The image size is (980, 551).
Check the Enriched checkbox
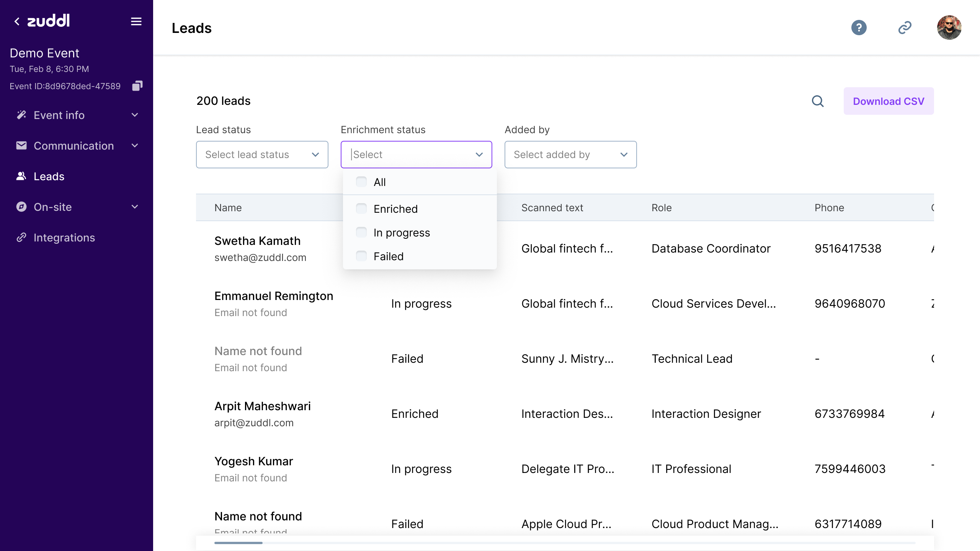point(361,209)
